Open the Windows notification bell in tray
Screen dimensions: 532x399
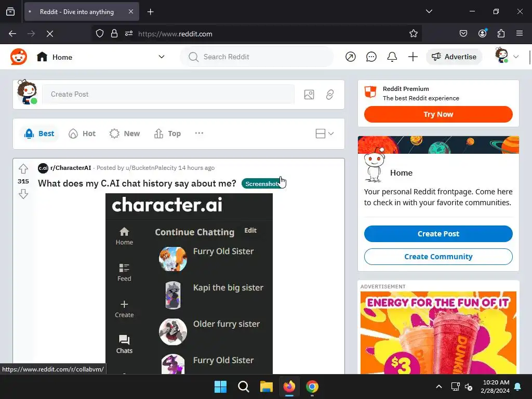[518, 387]
